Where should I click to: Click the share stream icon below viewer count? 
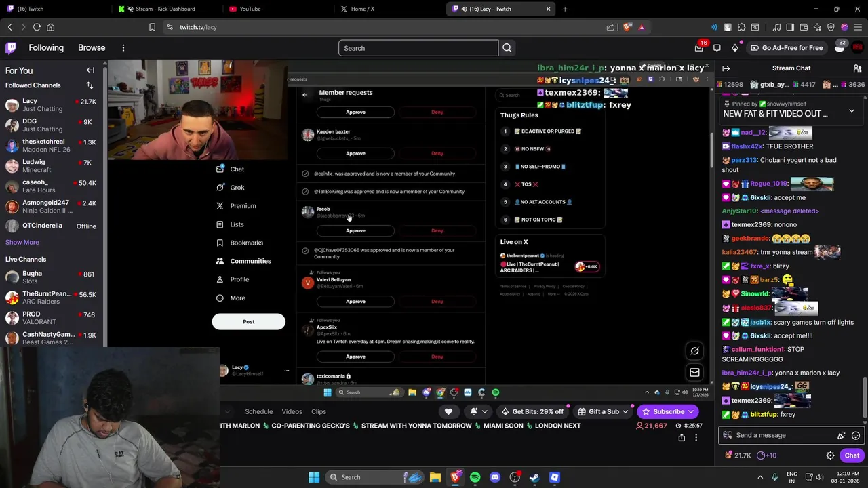pyautogui.click(x=682, y=438)
